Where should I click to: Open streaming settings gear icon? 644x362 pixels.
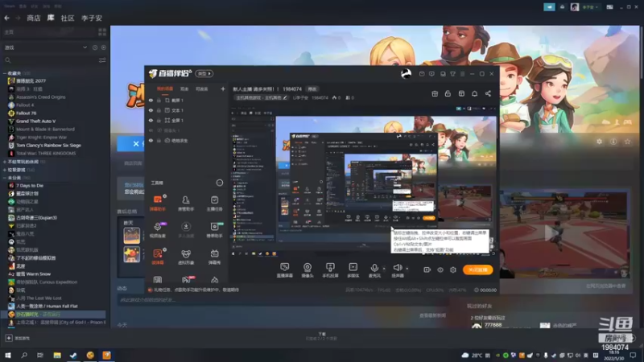(453, 269)
